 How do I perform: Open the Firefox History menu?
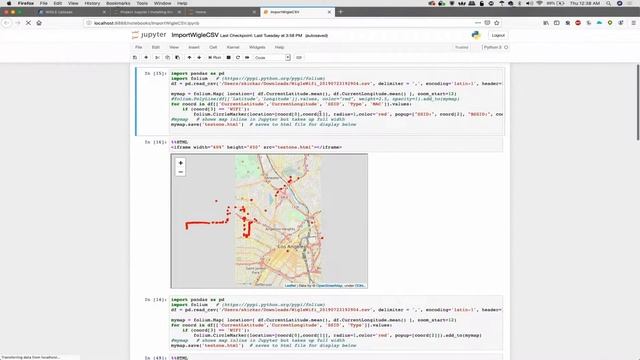92,3
